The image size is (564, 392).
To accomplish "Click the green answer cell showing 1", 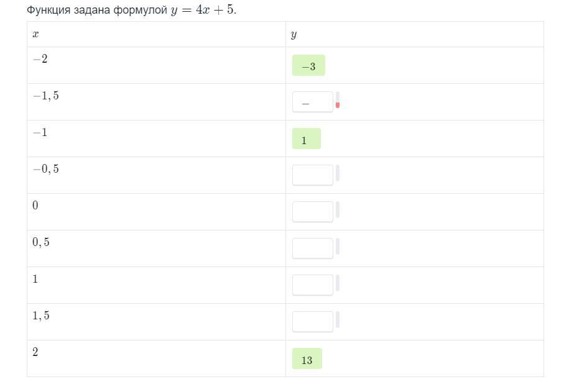I will click(x=306, y=139).
